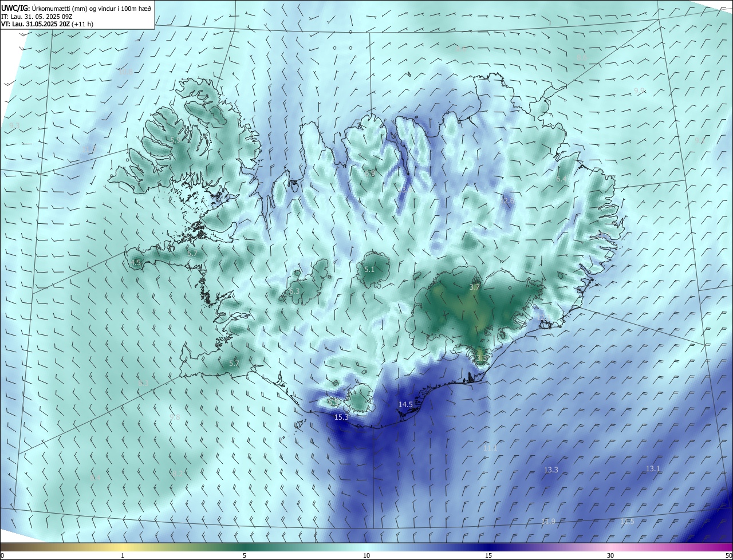Click the 9.3 value label
Image resolution: width=733 pixels, height=560 pixels.
click(15, 125)
